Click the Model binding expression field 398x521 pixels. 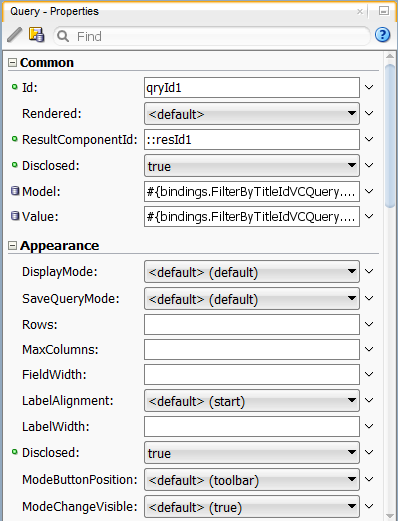[252, 191]
